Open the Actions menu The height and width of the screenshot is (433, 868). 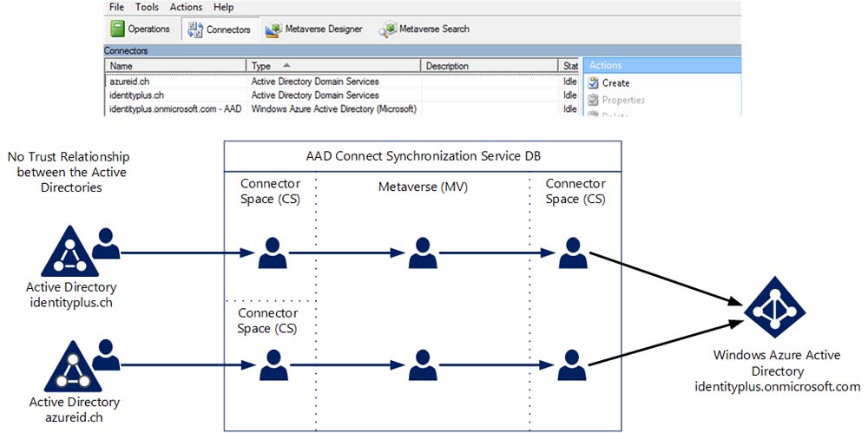coord(186,7)
